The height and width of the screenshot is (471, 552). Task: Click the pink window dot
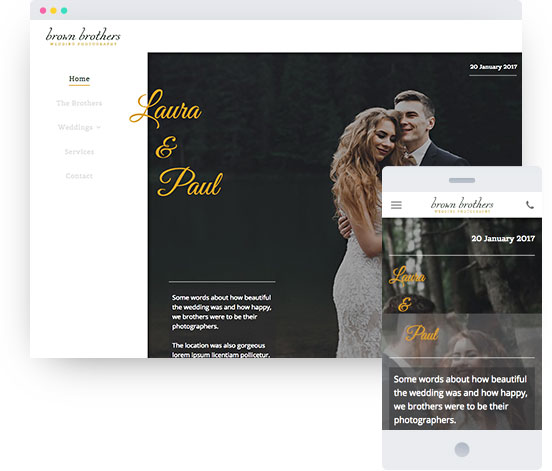43,11
